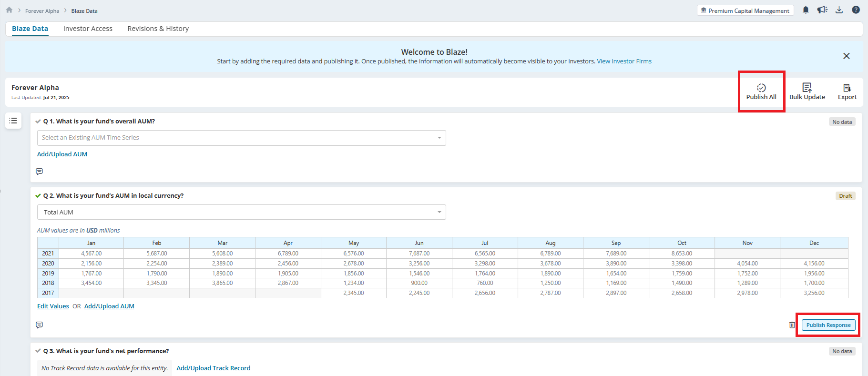
Task: Click the Aug column header
Action: coord(551,243)
